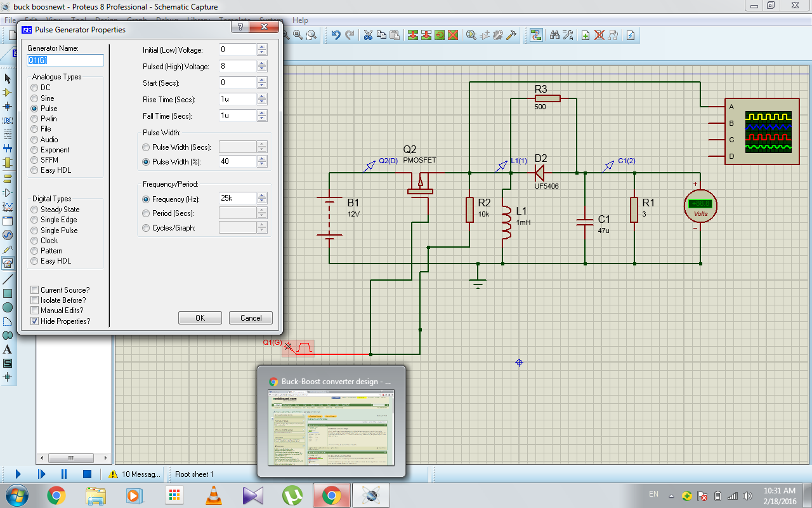Screen dimensions: 812x508
Task: Click the OK button in the dialog
Action: [x=200, y=318]
